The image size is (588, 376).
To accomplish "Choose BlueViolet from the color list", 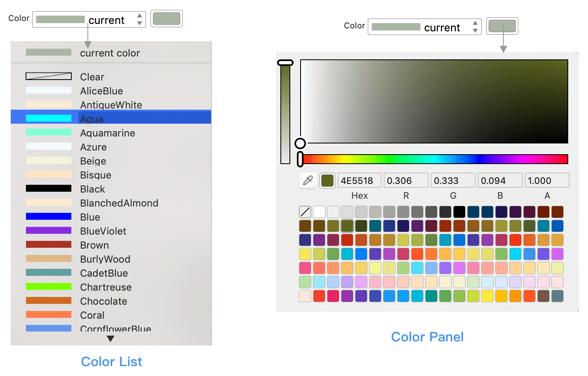I will pyautogui.click(x=111, y=231).
